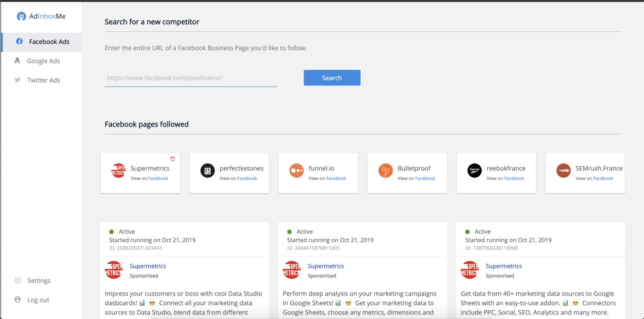Click the Twitter bird icon in the sidebar

[x=17, y=80]
